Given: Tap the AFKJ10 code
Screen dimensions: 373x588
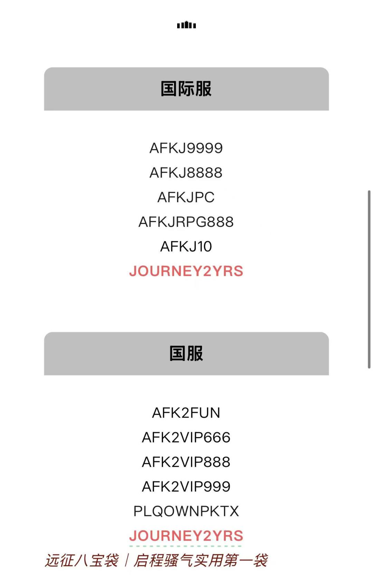Looking at the screenshot, I should pyautogui.click(x=186, y=246).
